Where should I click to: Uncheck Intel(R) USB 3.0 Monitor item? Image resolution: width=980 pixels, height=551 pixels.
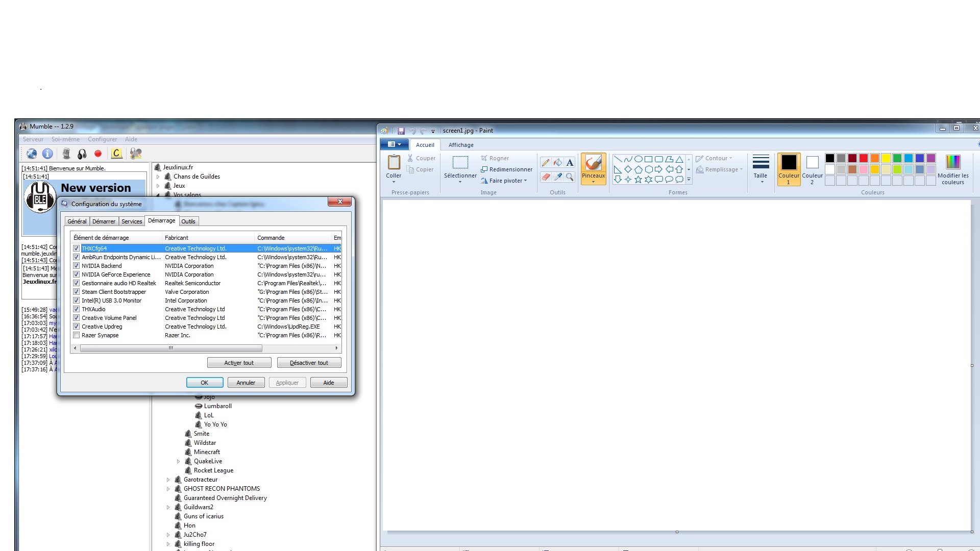(x=77, y=300)
